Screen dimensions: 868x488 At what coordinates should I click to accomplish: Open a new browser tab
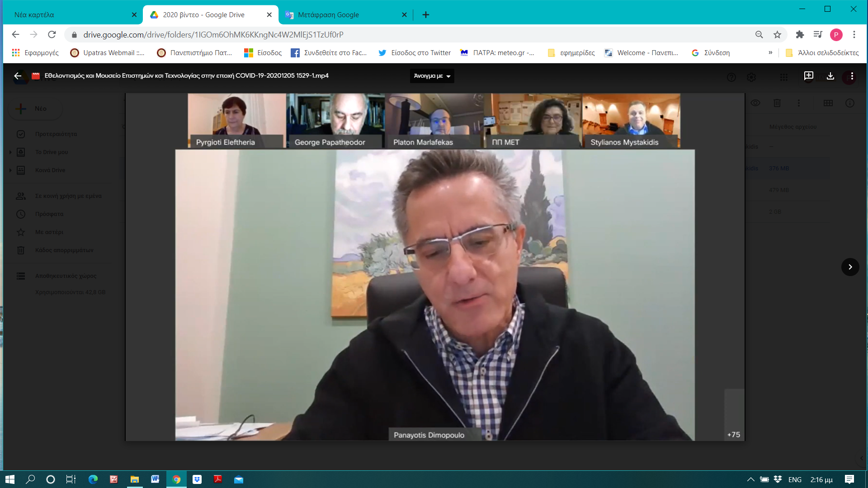pyautogui.click(x=426, y=14)
